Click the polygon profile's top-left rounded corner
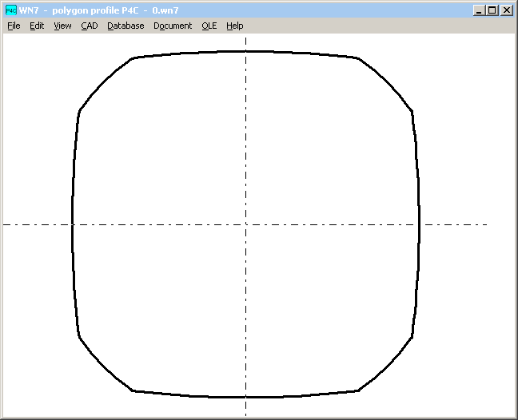518x420 pixels. coord(104,82)
